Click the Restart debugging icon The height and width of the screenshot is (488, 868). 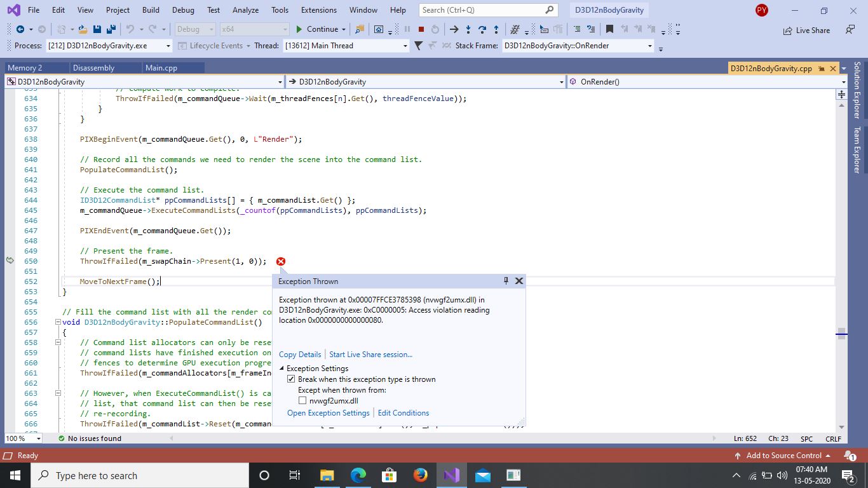tap(436, 29)
